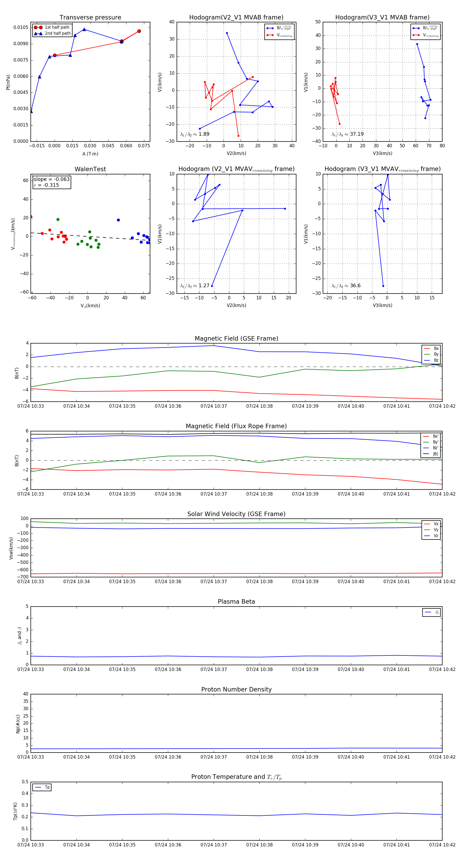This screenshot has height=868, width=473.
Task: Click 'Np(#/cc)' y-axis label
Action: pos(18,723)
